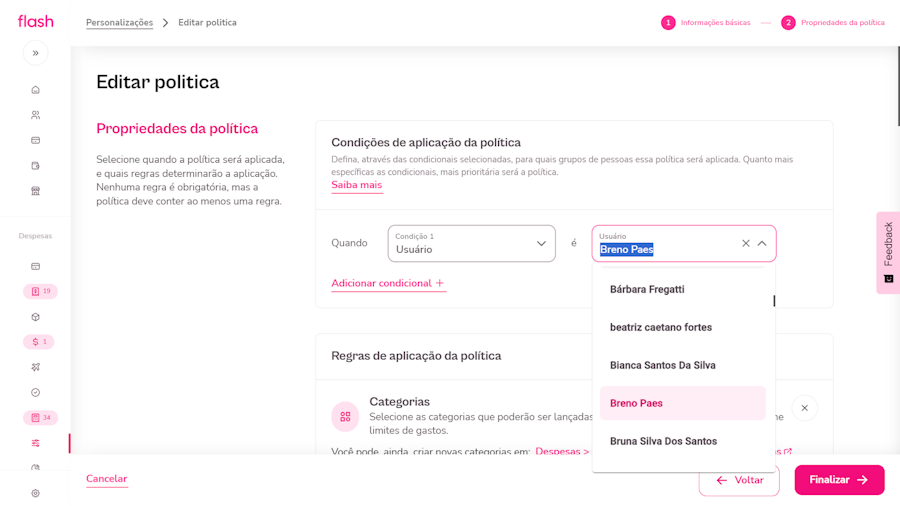Open the sidebar item with badge 34
Screen dimensions: 900x506
(40, 418)
